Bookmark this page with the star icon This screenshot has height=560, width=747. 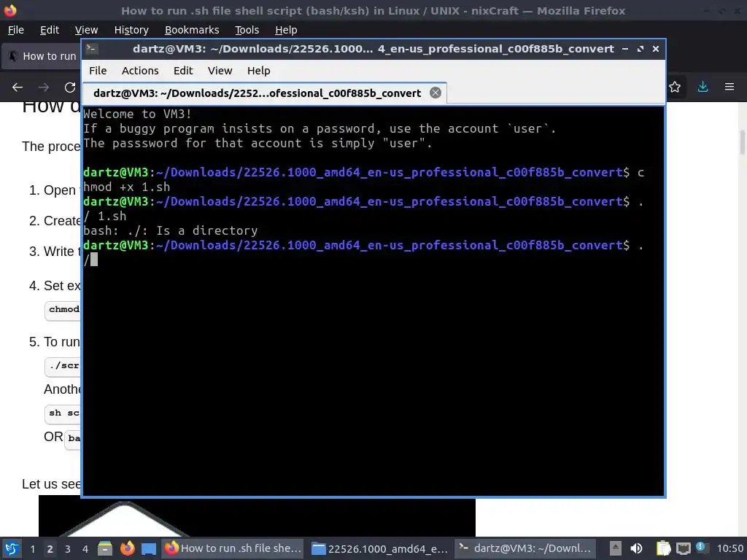675,87
